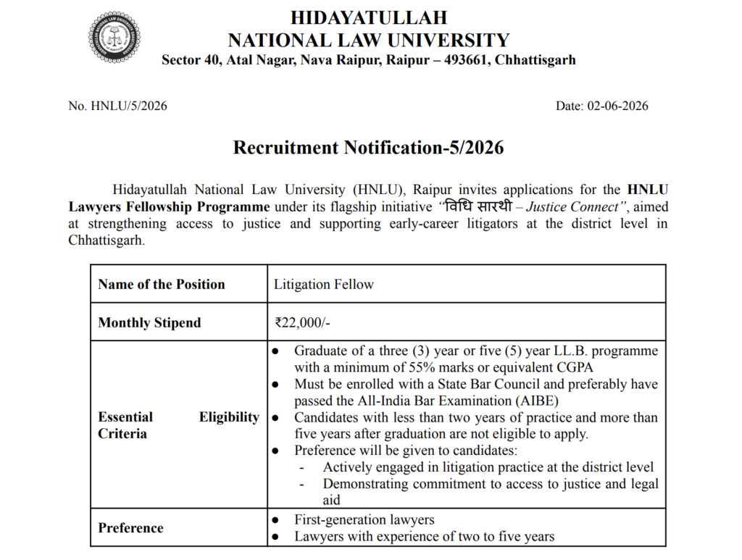This screenshot has width=742, height=560.
Task: Click bold 'Lawyers Fellowship Programme' phrase
Action: click(x=169, y=207)
